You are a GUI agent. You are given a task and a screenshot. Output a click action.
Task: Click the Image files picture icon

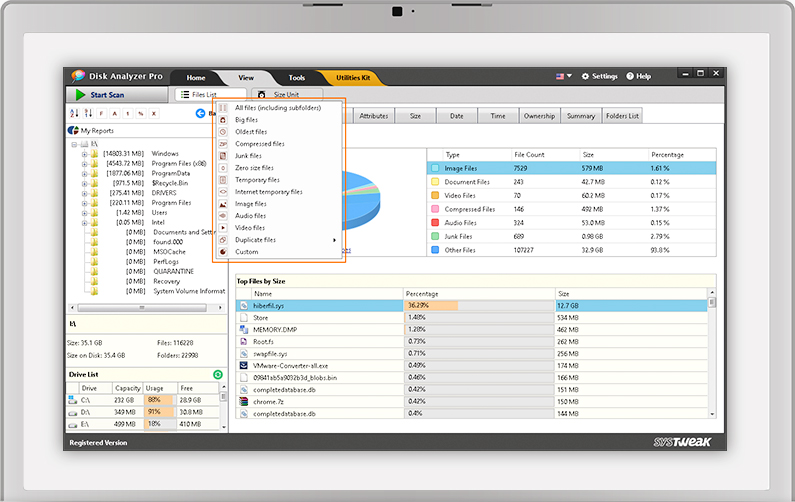(223, 204)
